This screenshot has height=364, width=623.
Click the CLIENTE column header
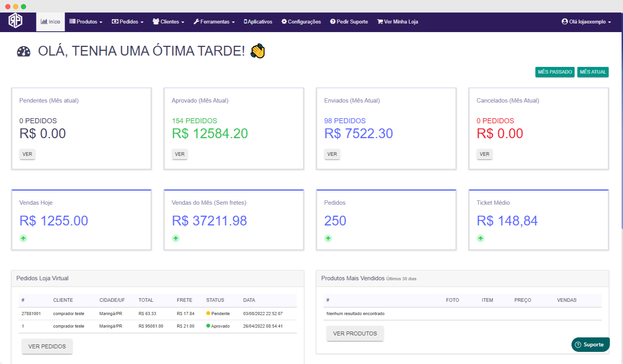coord(63,300)
